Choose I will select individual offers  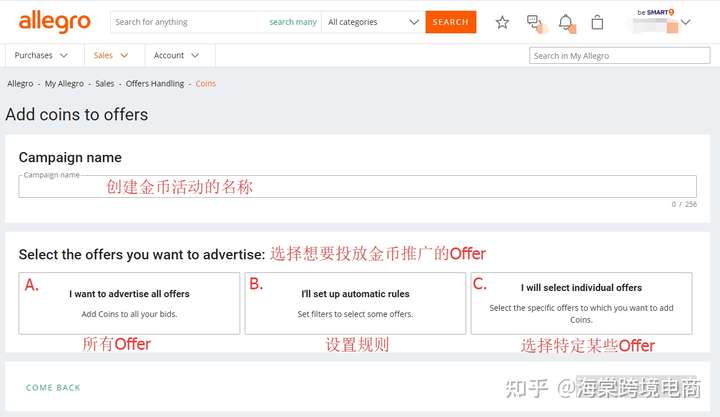click(581, 303)
